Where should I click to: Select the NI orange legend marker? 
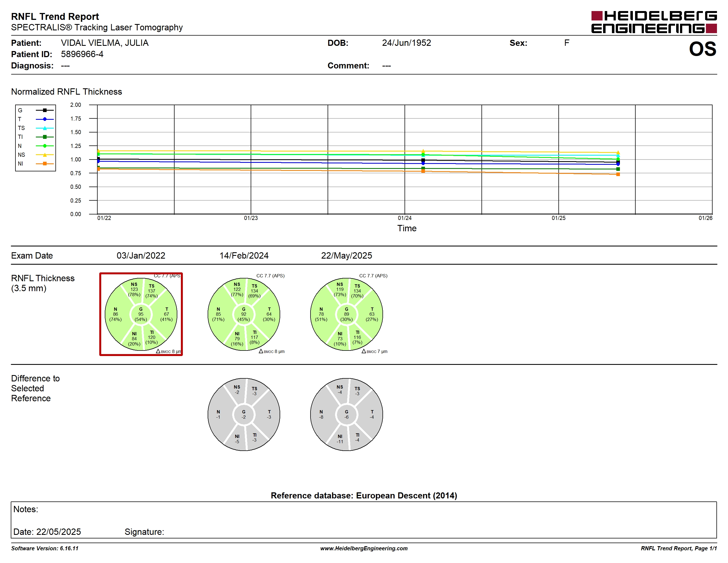(45, 163)
